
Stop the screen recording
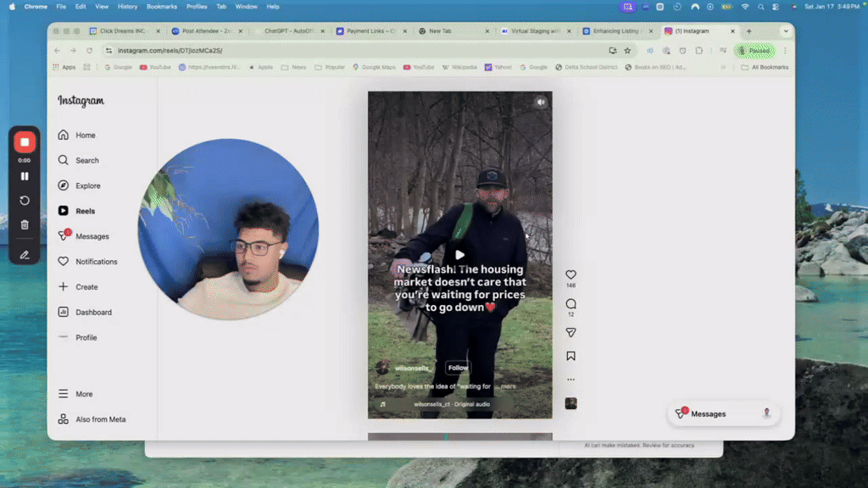click(25, 142)
